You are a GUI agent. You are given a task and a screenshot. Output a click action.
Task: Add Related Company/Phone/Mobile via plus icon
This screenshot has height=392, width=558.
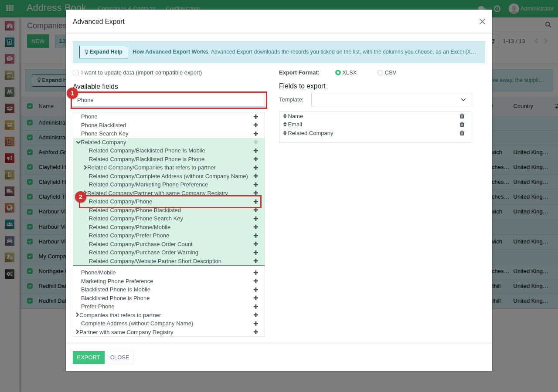(x=256, y=227)
